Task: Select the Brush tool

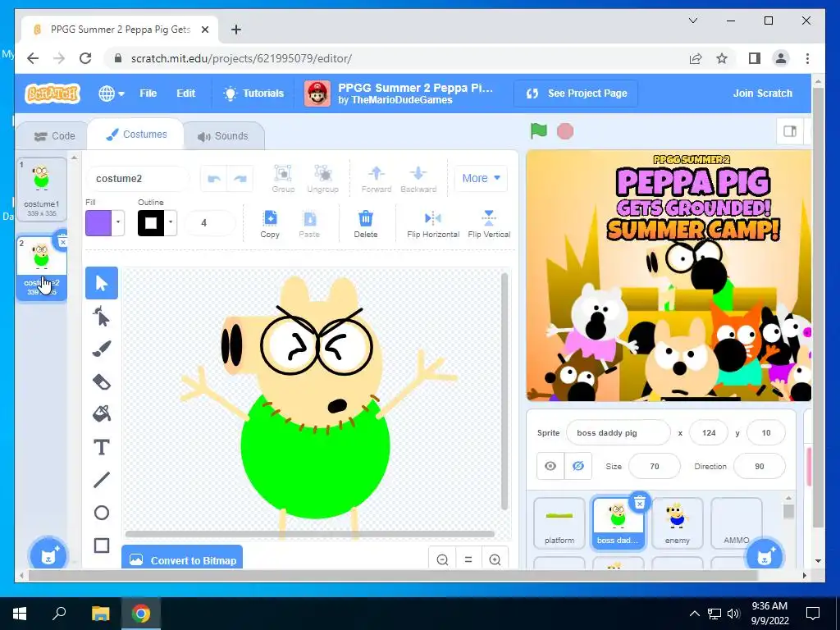Action: pos(102,349)
